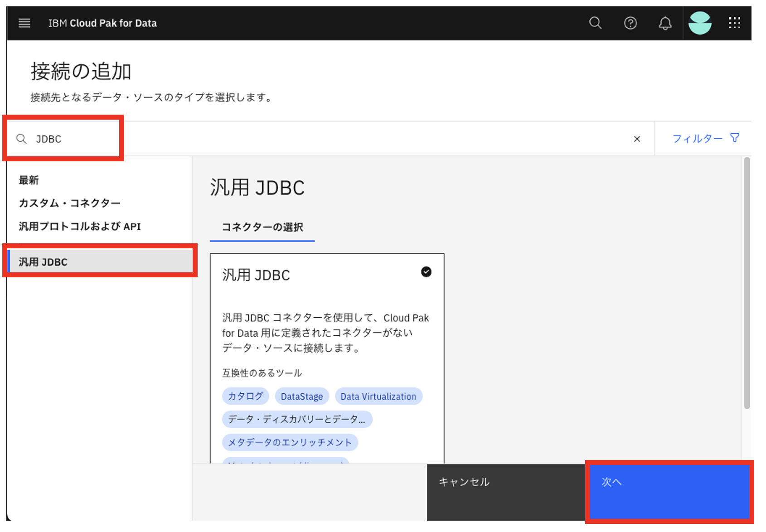
Task: Click inside the JDBC search input field
Action: point(68,139)
